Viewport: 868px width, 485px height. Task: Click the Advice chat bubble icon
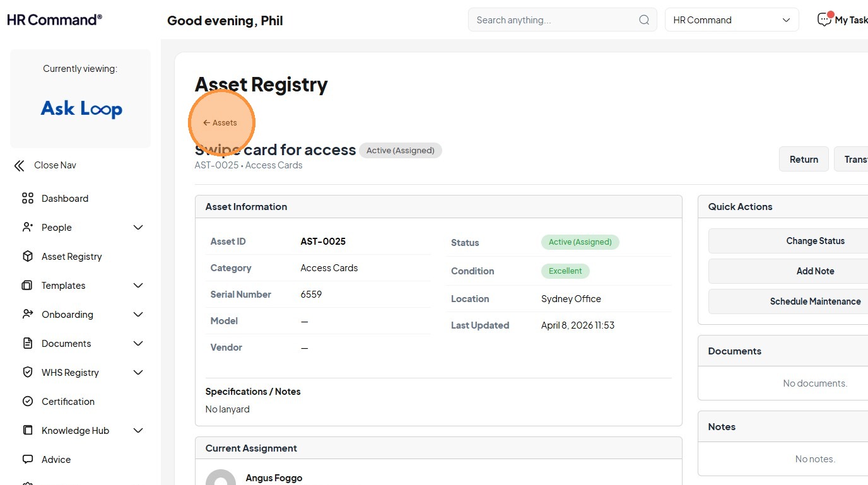coord(28,460)
